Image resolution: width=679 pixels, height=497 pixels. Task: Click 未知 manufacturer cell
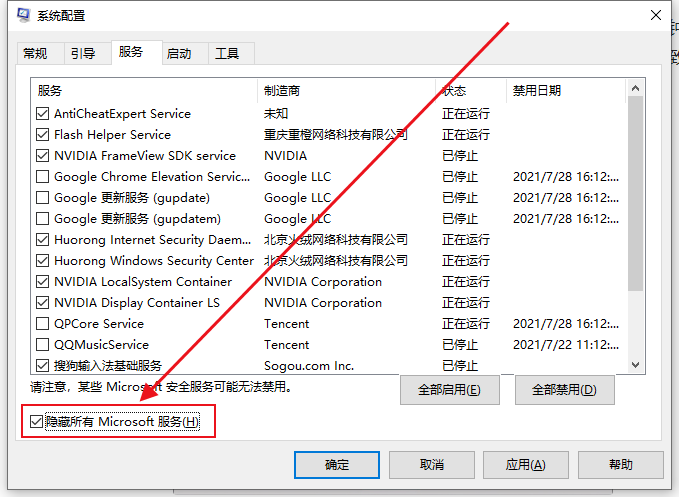coord(276,114)
